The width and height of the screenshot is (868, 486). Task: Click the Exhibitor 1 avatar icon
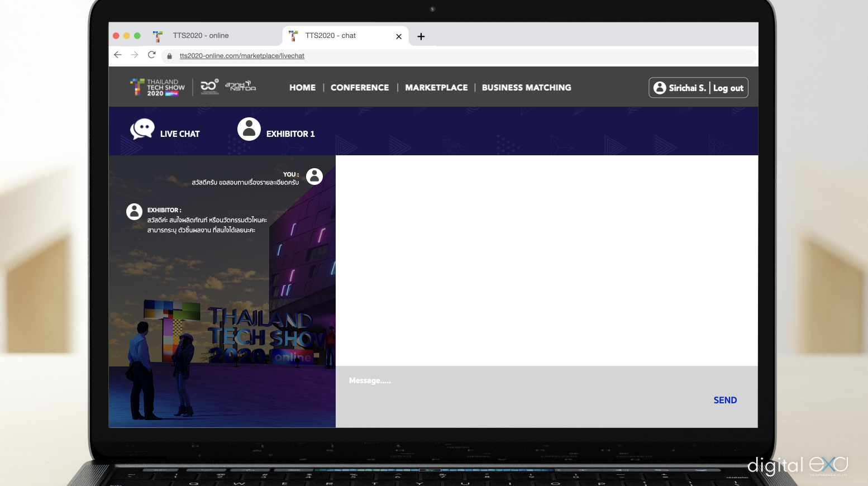(249, 129)
